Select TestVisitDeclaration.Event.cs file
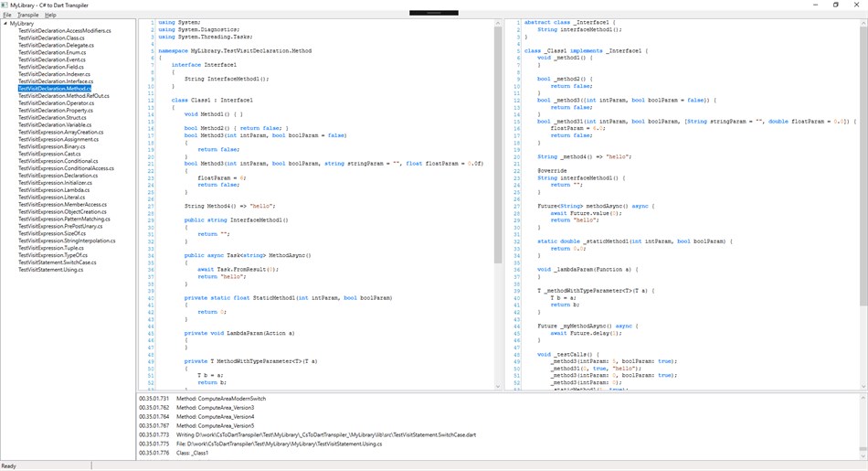Screen dimensions: 868x471 (51, 59)
